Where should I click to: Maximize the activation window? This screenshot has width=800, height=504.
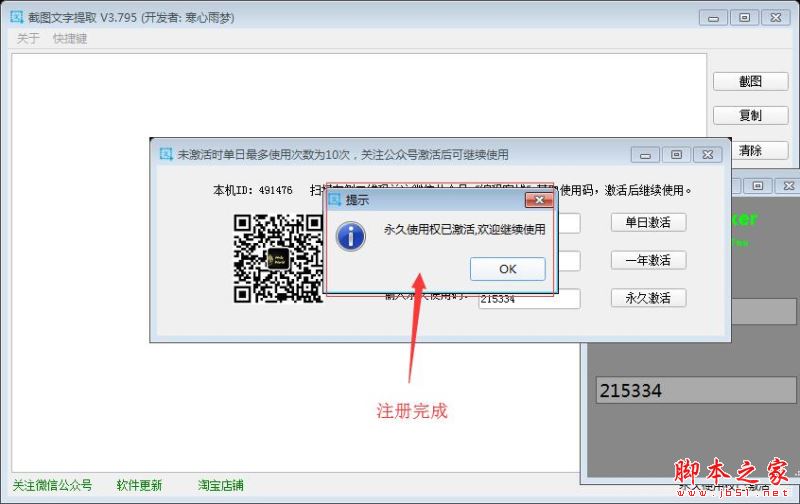[x=677, y=155]
